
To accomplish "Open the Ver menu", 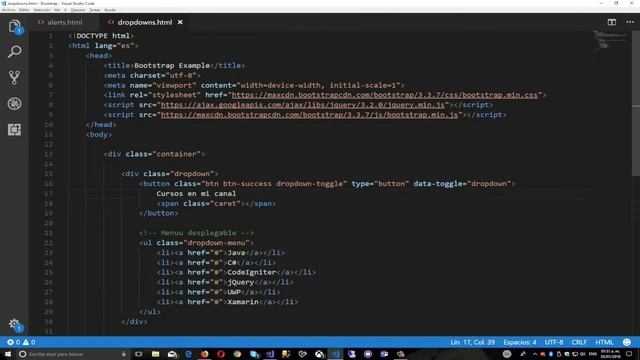I will click(57, 9).
